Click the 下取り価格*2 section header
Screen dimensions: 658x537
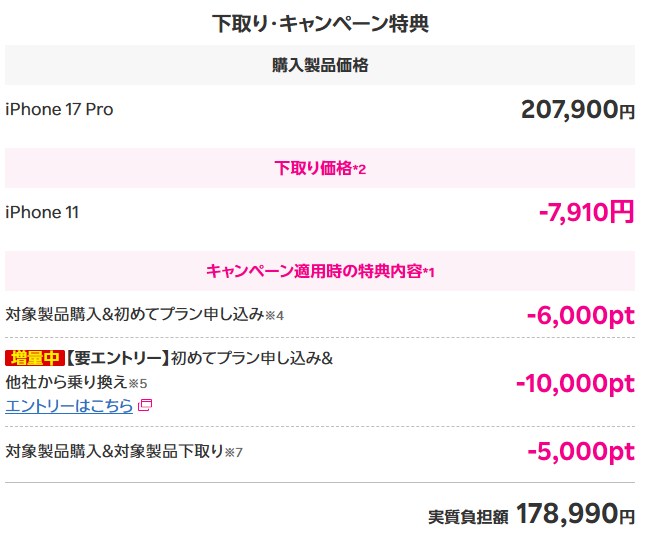tap(320, 169)
